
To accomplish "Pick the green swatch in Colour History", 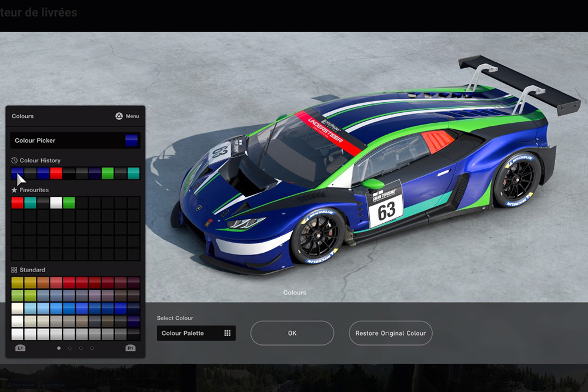I will click(x=108, y=173).
